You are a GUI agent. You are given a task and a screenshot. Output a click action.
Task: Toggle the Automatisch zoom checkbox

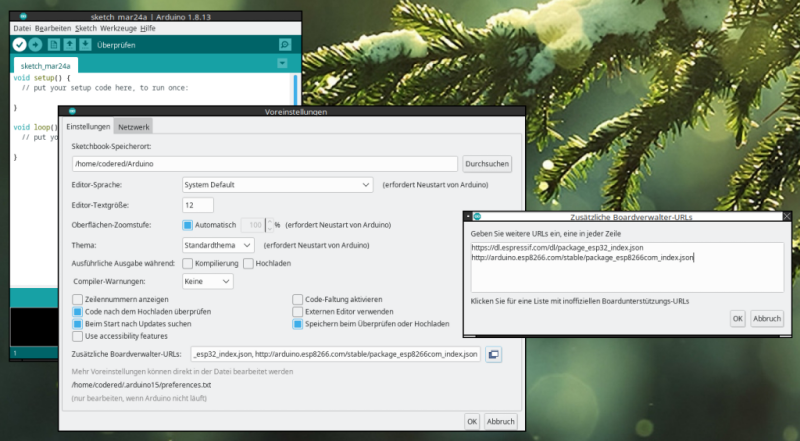[187, 225]
